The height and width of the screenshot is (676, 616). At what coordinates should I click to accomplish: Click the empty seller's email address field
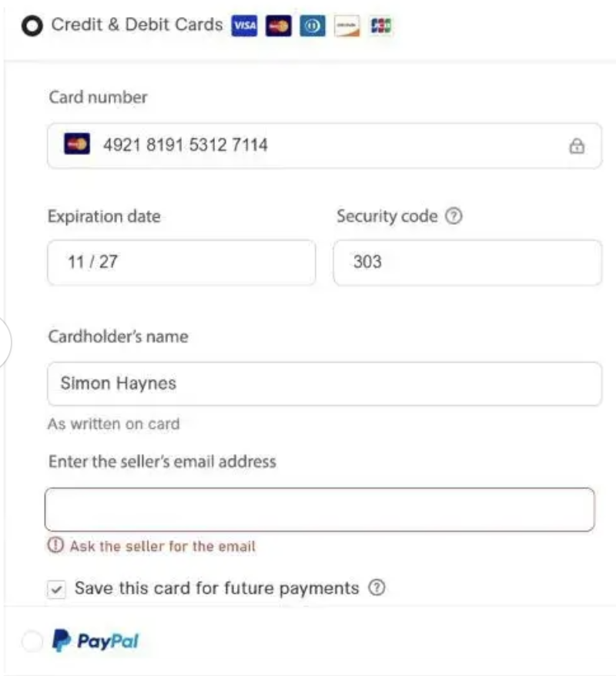point(320,509)
